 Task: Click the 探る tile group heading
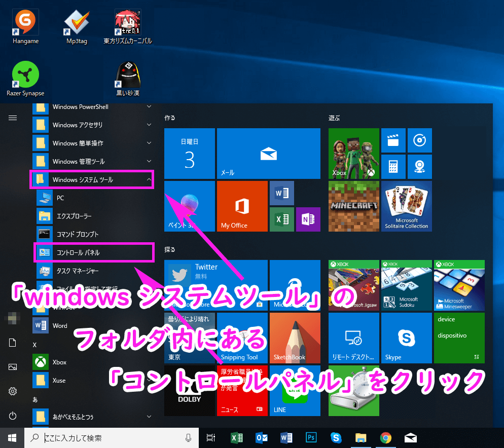170,250
